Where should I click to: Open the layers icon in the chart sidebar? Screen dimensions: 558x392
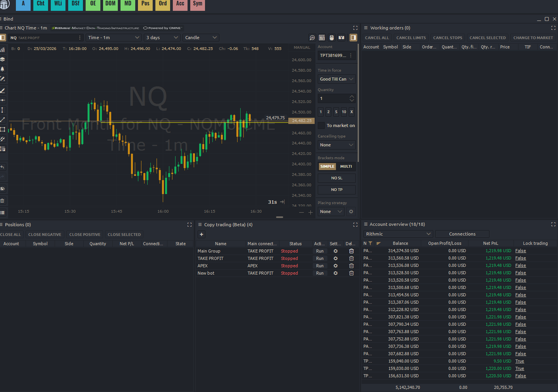coord(2,59)
